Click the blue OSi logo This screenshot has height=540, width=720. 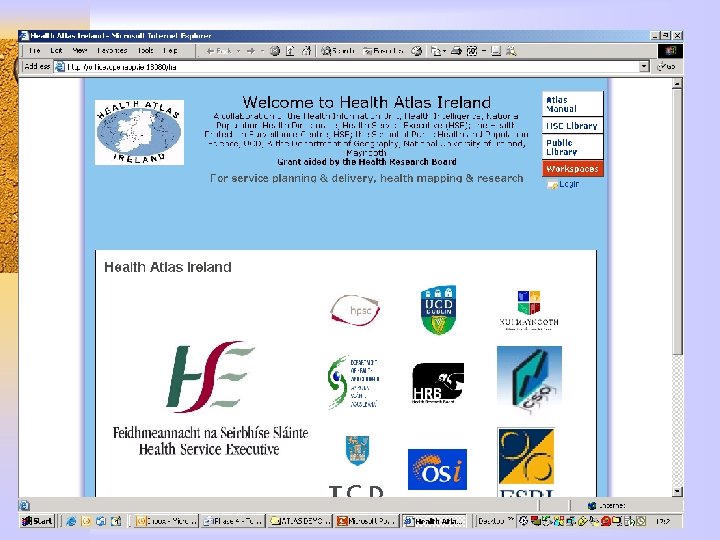click(437, 469)
